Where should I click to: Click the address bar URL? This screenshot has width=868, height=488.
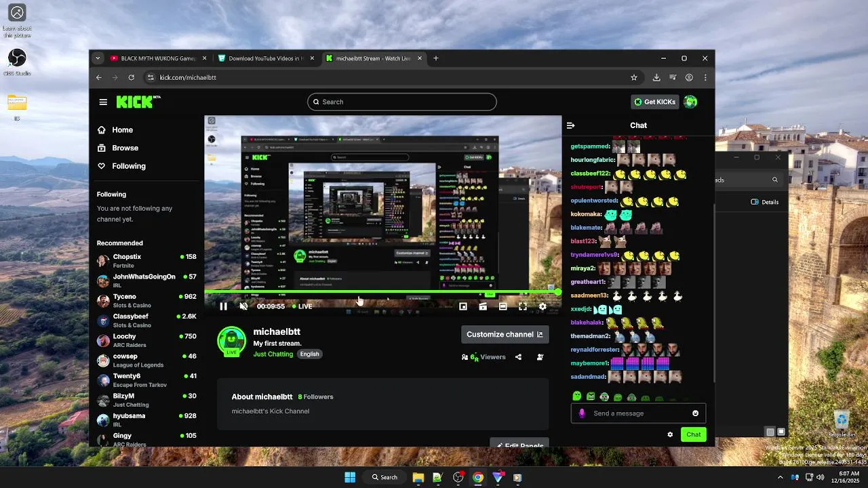tap(188, 77)
